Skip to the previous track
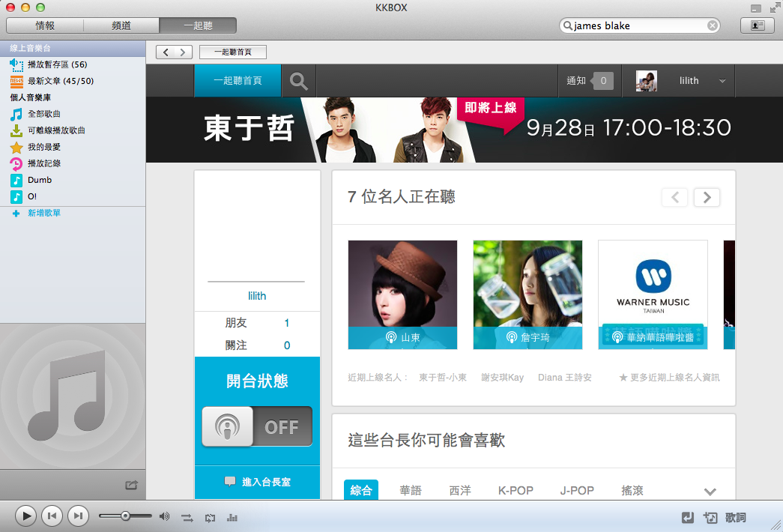 (52, 516)
